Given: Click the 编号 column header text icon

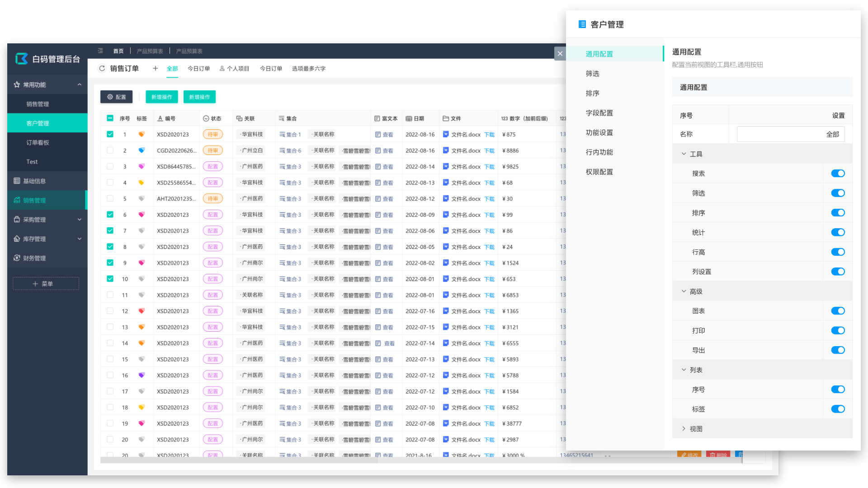Looking at the screenshot, I should [x=160, y=118].
